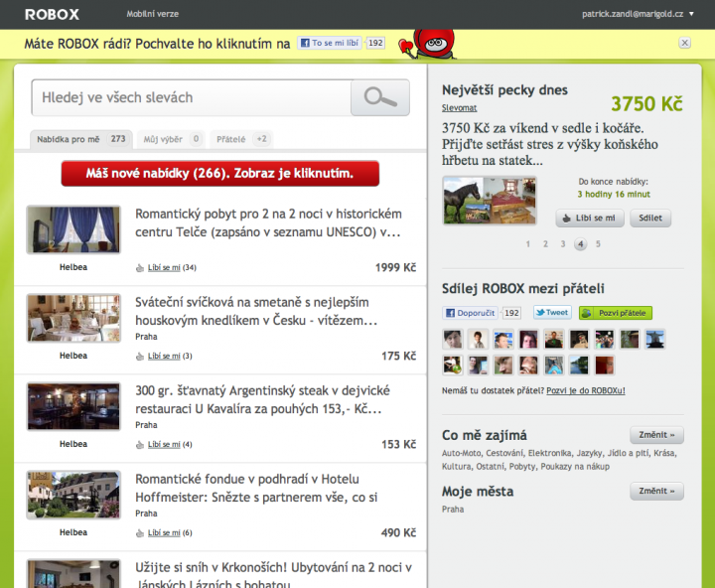
Task: Go to top deal page 1
Action: click(x=528, y=244)
